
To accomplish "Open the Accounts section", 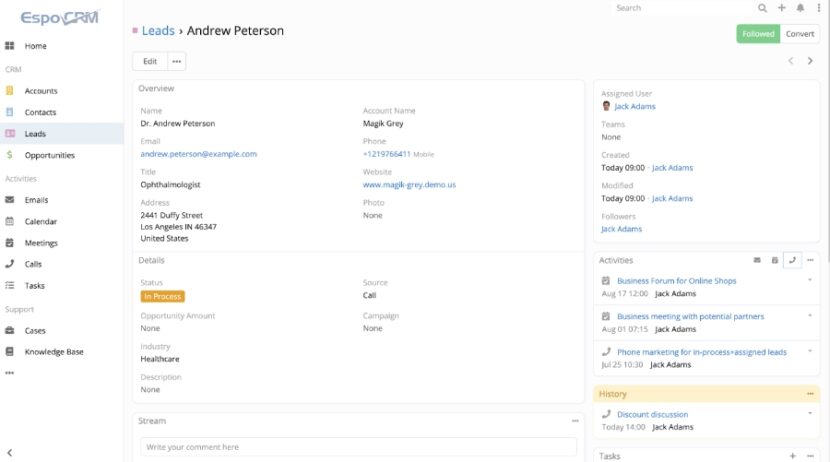I will click(x=41, y=91).
